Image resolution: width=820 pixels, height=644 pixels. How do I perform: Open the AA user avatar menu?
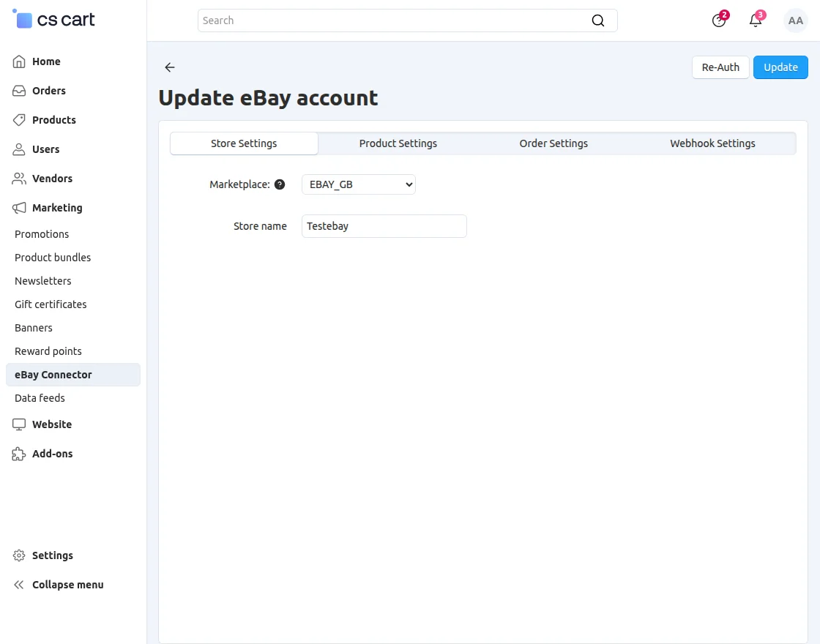pos(795,20)
